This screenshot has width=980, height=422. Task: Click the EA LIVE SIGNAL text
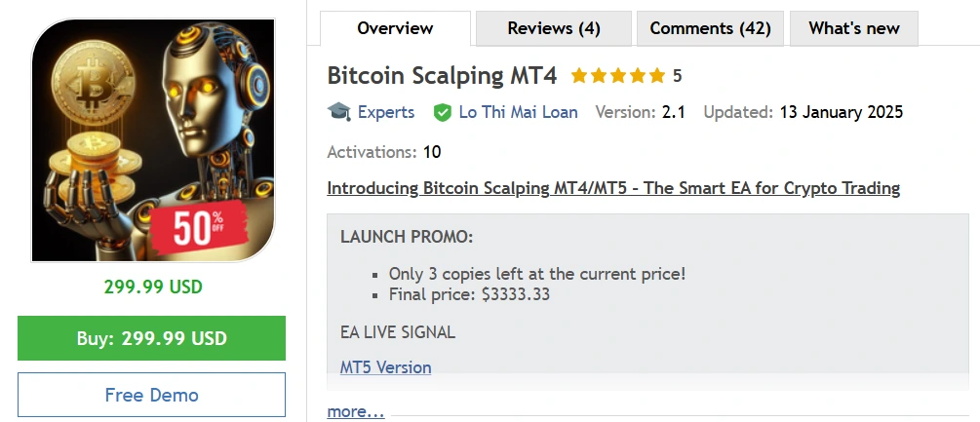pyautogui.click(x=398, y=332)
